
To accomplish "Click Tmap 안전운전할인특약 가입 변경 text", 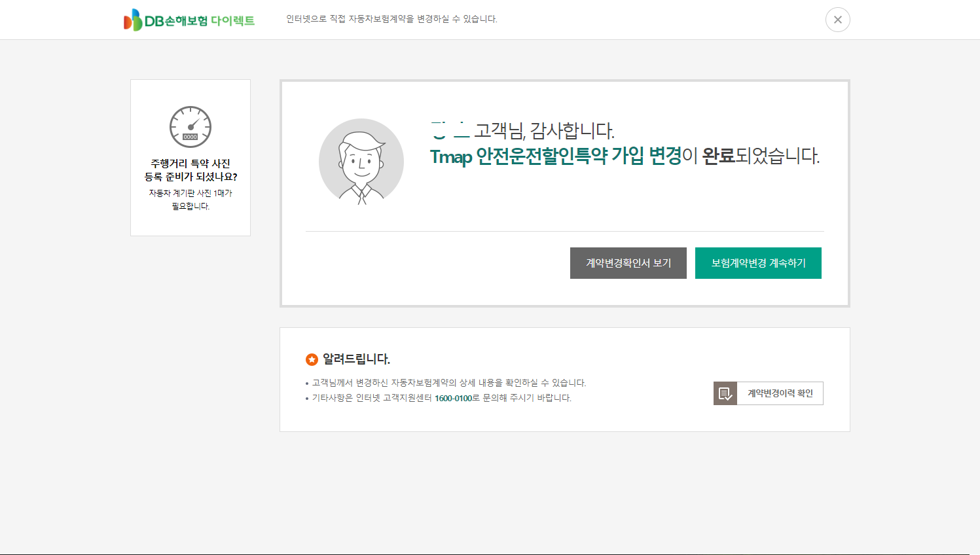I will 556,156.
